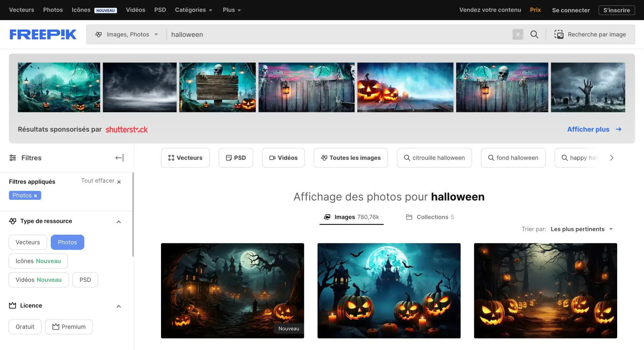
Task: Click Recherche par image label
Action: pyautogui.click(x=597, y=35)
